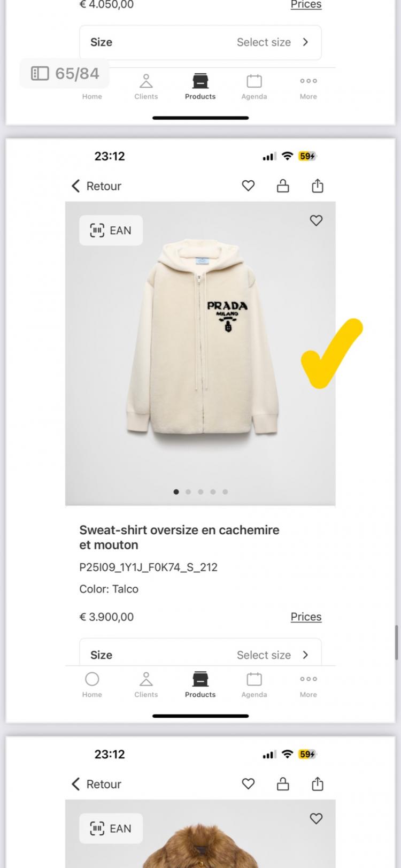
Task: Tap the share icon above the fur coat photo
Action: pos(318,784)
